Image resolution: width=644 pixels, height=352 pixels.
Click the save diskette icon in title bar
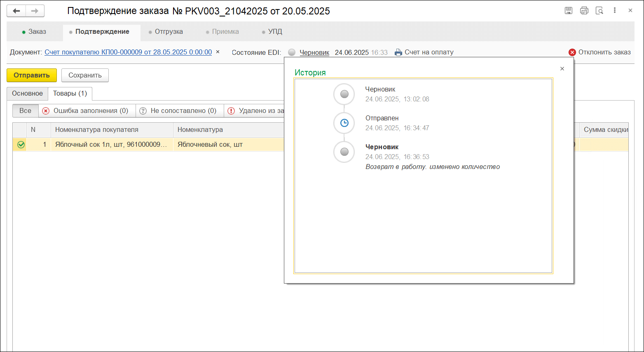point(569,11)
